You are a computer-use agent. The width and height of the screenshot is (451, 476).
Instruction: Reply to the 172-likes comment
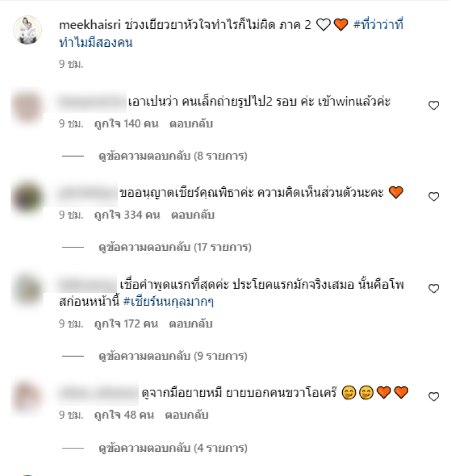tap(191, 324)
